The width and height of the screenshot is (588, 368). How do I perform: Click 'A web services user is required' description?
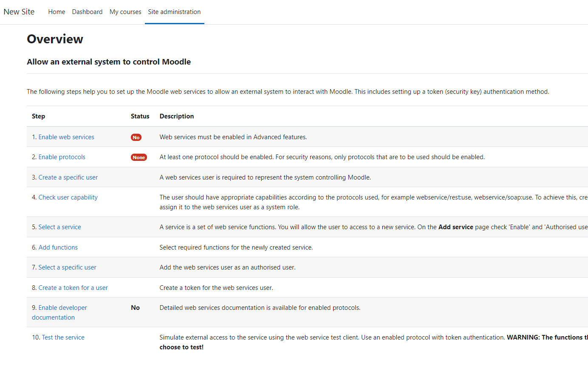pyautogui.click(x=265, y=177)
